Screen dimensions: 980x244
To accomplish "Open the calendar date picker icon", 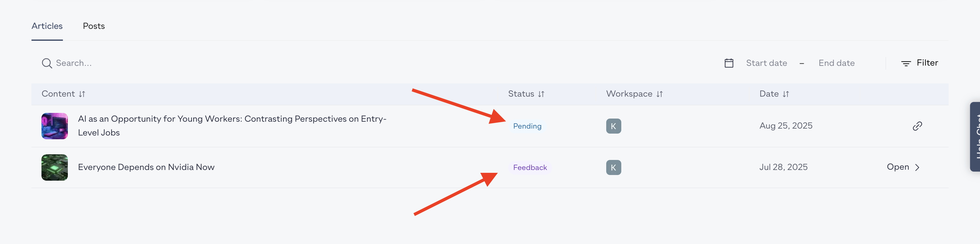I will (728, 63).
